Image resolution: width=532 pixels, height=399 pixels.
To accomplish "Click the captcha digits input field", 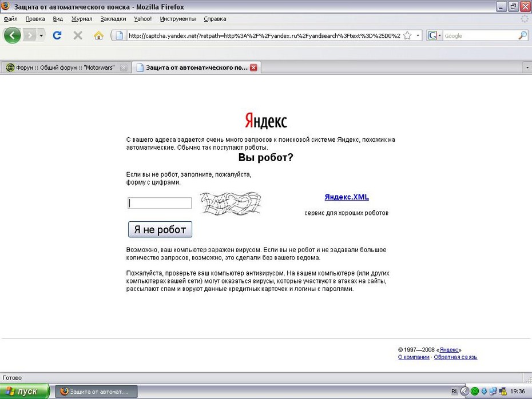I will click(x=160, y=203).
